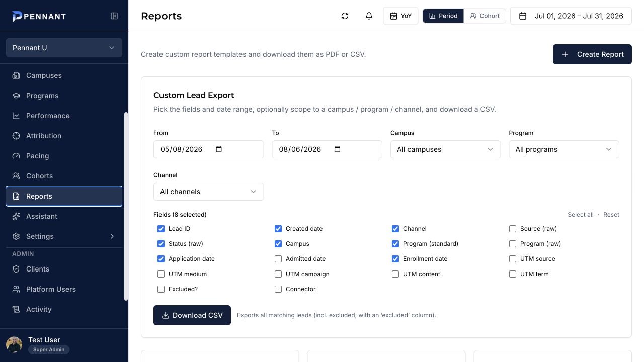Click the date range calendar icon
This screenshot has height=362, width=644.
click(x=523, y=16)
